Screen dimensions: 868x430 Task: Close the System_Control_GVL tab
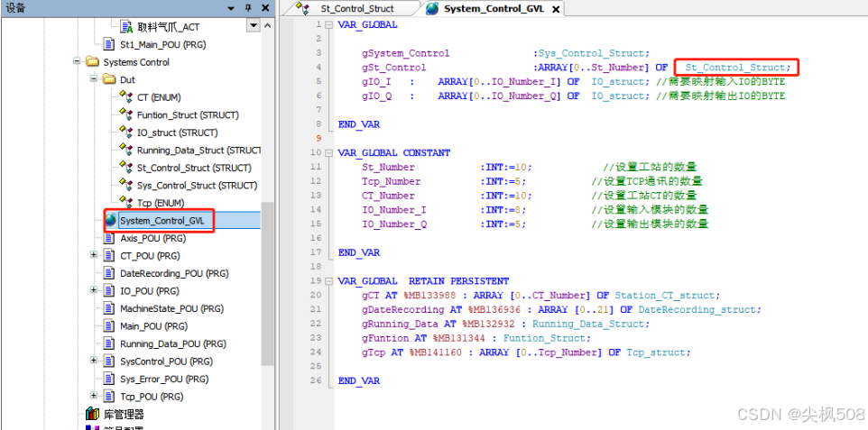point(556,9)
